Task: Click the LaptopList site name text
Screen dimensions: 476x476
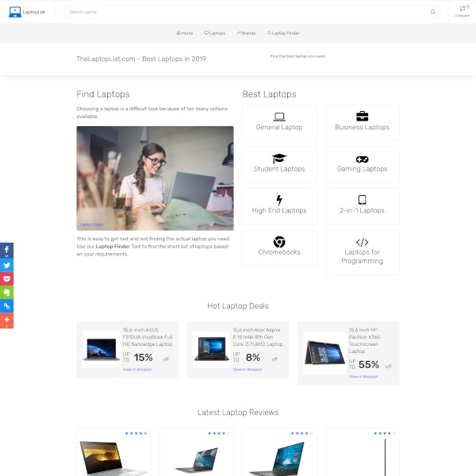Action: (33, 12)
